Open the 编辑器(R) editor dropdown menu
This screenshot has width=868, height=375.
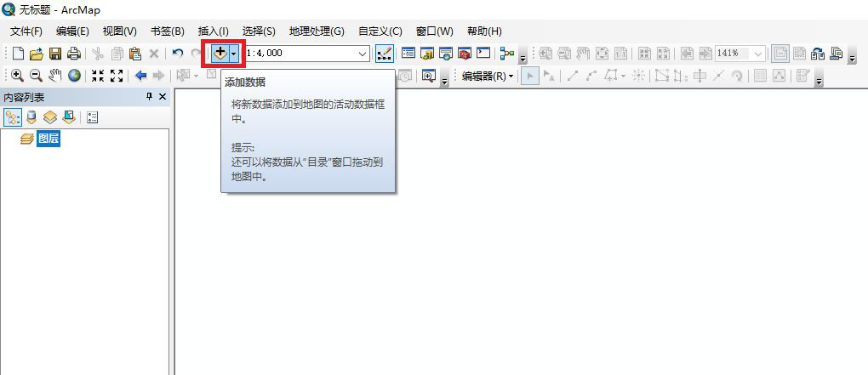[488, 76]
